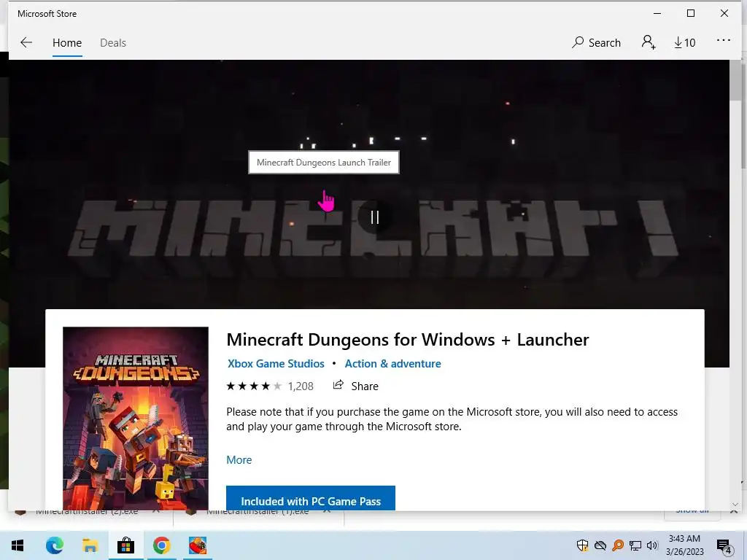747x560 pixels.
Task: Open the downloads queue showing 10
Action: click(684, 43)
